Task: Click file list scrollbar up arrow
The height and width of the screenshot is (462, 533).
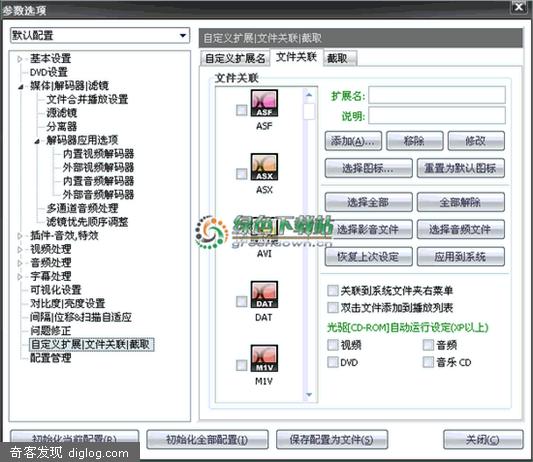Action: point(309,95)
